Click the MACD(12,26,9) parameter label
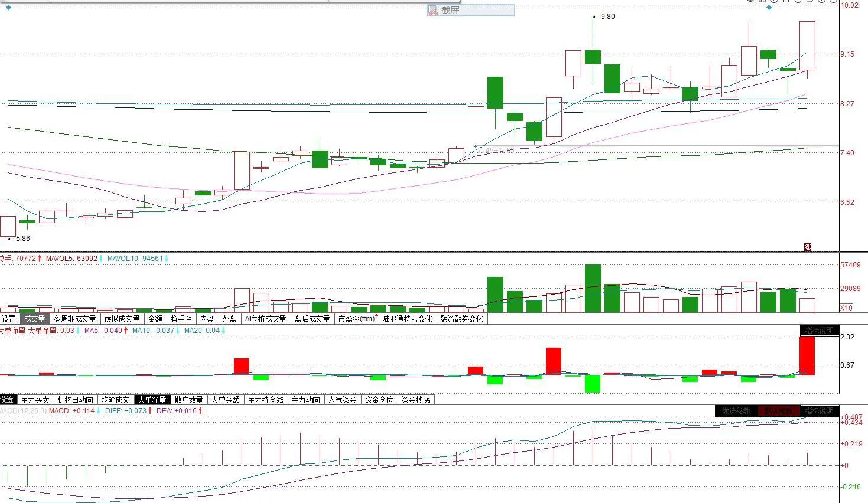868x503 pixels. tap(24, 411)
